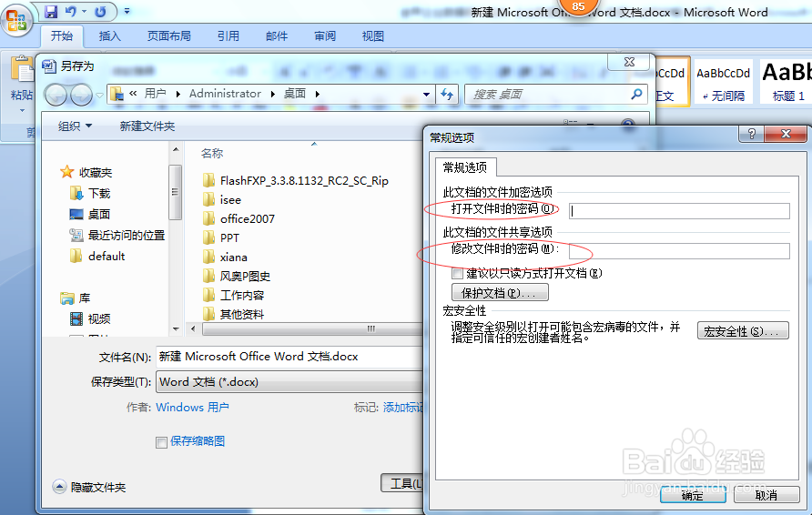
Task: Open the 邮件 ribbon tab
Action: coord(277,35)
